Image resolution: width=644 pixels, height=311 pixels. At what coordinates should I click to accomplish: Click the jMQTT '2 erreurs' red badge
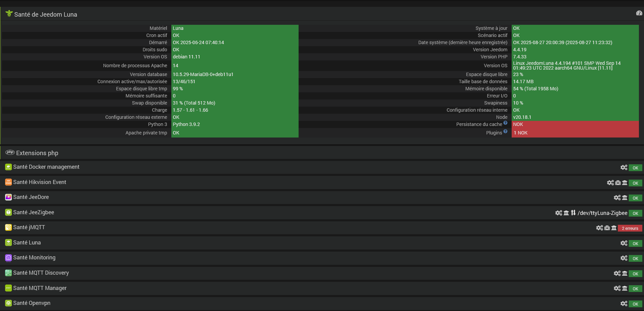[x=630, y=228]
